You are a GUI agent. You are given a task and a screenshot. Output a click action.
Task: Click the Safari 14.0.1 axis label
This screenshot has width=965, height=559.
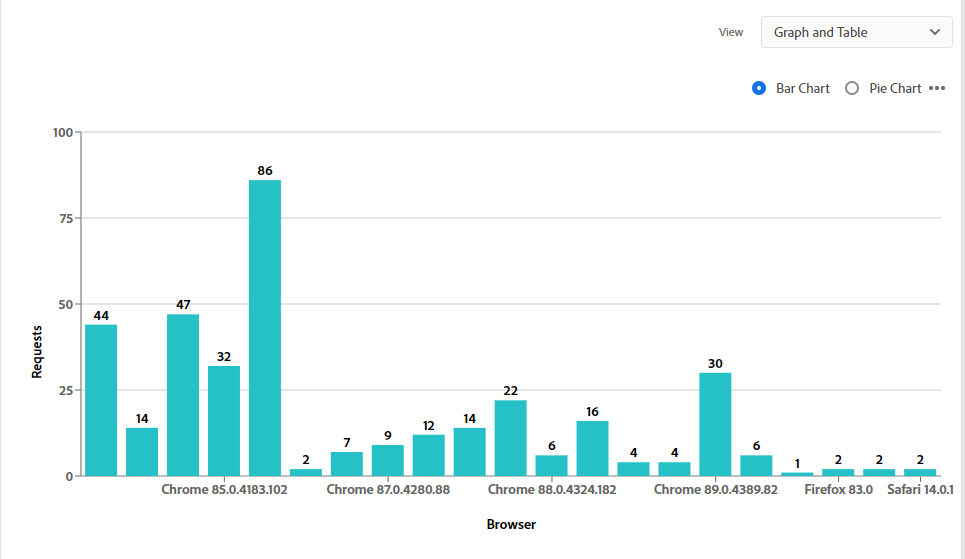(920, 490)
